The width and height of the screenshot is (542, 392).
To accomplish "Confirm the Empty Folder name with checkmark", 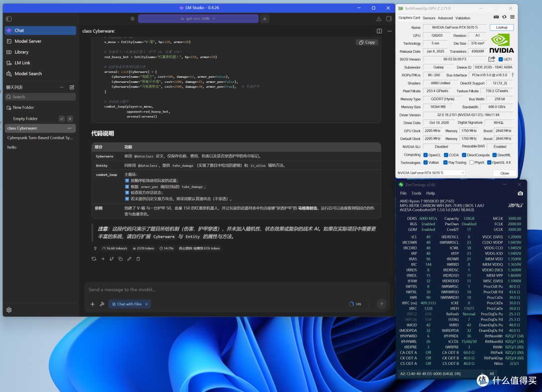I will (62, 118).
